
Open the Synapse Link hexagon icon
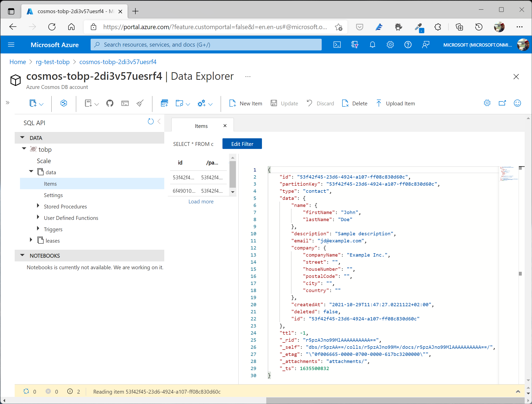coord(64,103)
